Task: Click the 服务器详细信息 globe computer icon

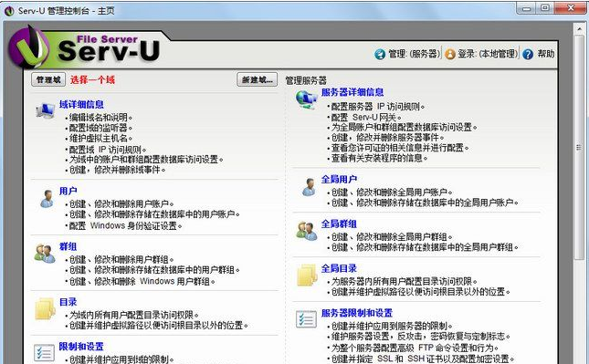Action: coord(307,99)
